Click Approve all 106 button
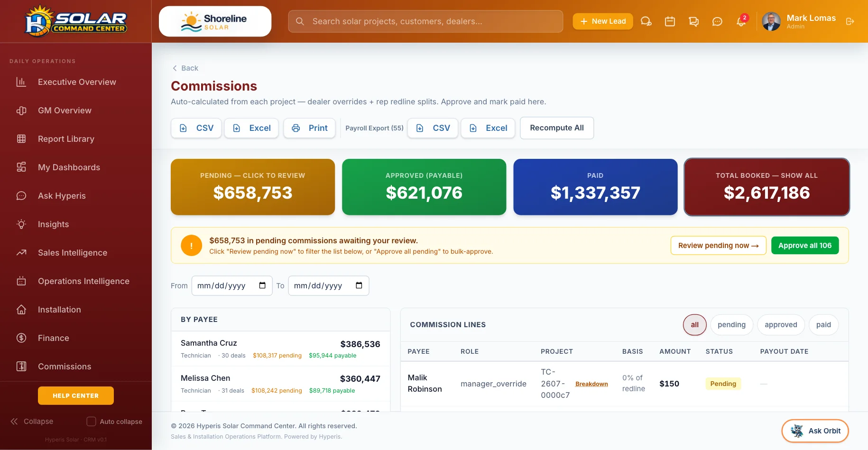 tap(805, 246)
